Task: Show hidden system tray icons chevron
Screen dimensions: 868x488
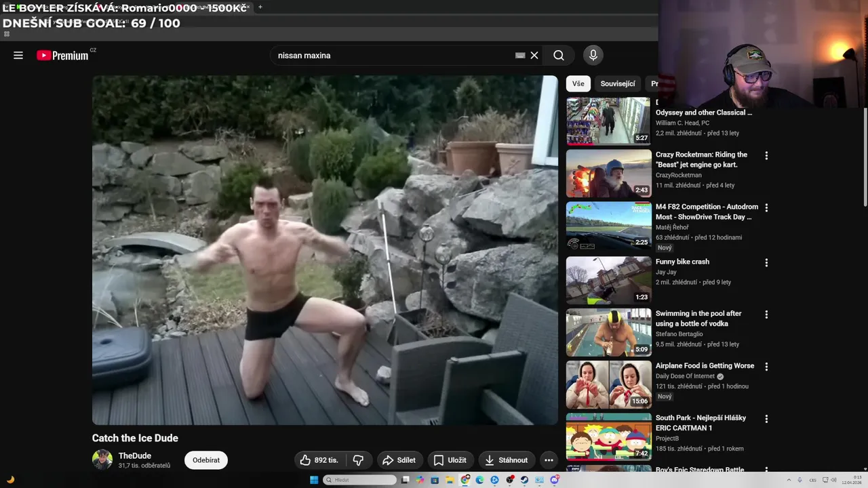Action: pyautogui.click(x=789, y=480)
